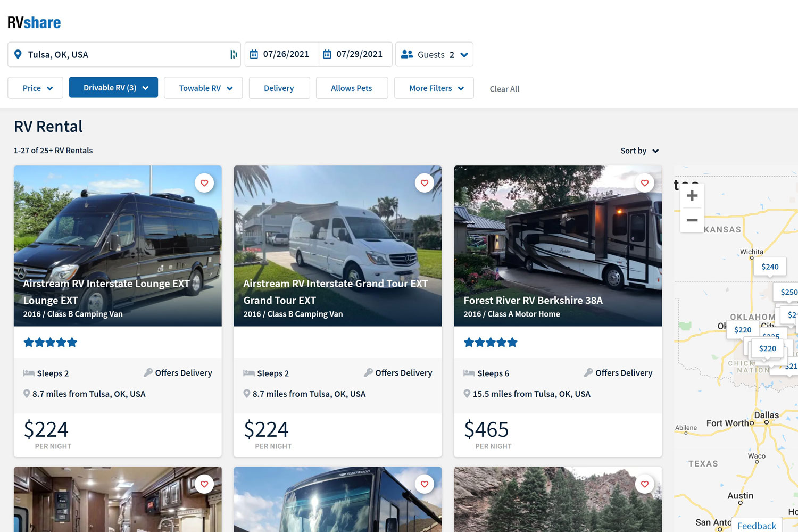
Task: Click the Wichita label on the map
Action: [751, 252]
